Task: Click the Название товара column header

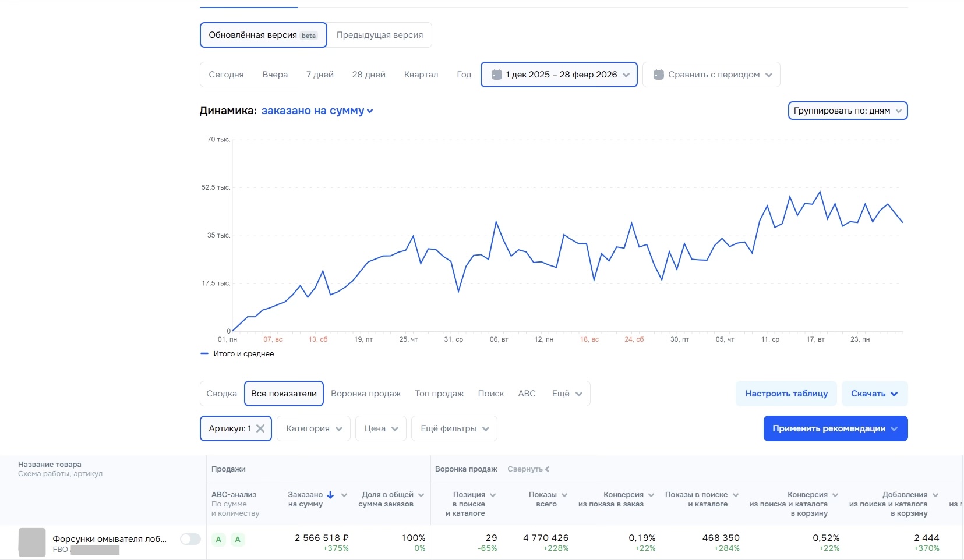Action: (x=50, y=465)
